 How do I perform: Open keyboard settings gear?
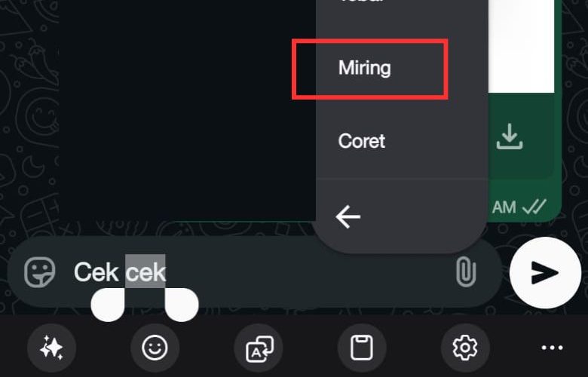465,348
